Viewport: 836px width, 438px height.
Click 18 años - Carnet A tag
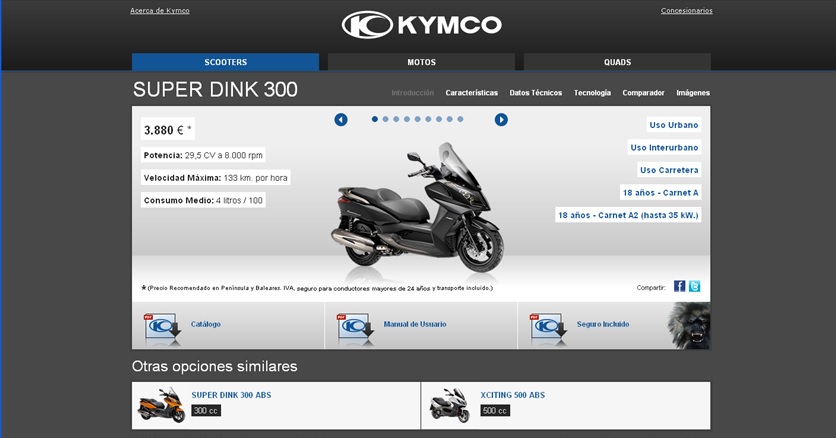tap(661, 192)
